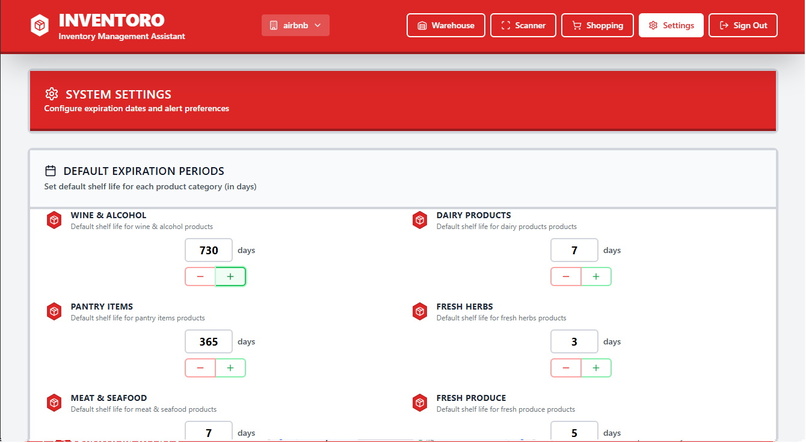Click the Pantry Items category icon
The height and width of the screenshot is (443, 806).
(x=54, y=311)
